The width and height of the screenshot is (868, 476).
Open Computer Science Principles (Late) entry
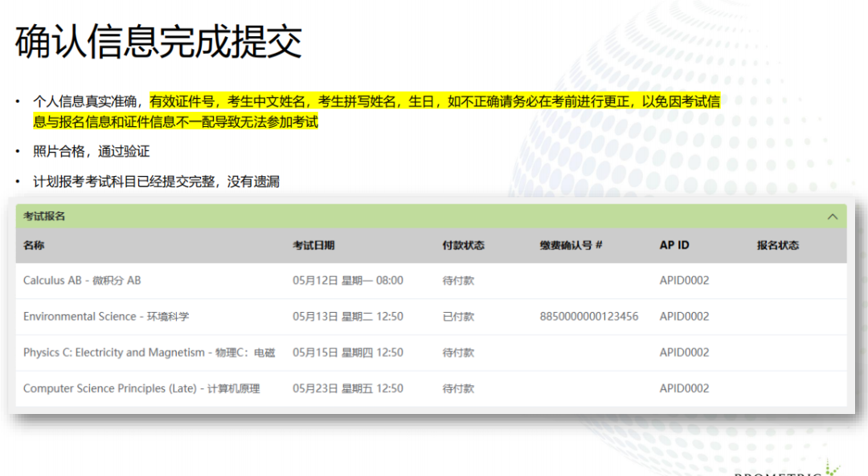141,388
